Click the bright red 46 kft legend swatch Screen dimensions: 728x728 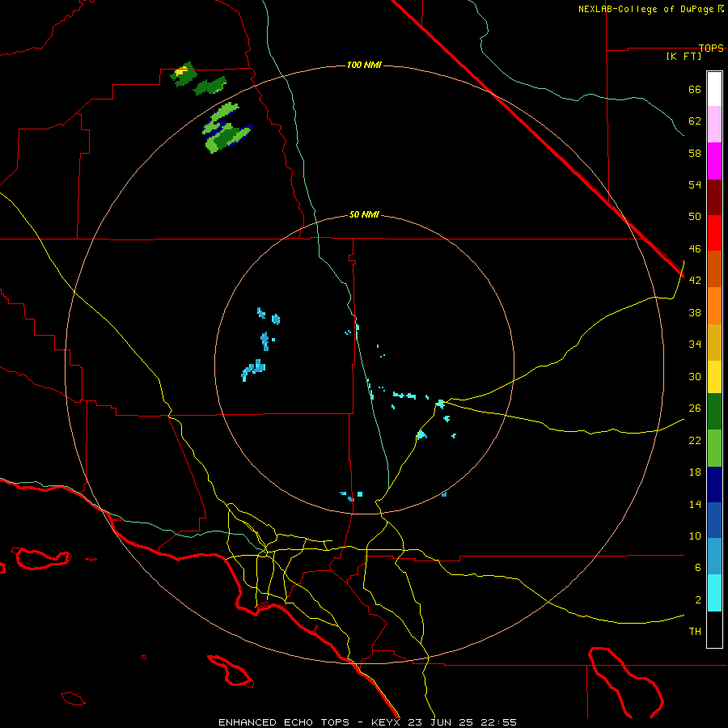714,233
